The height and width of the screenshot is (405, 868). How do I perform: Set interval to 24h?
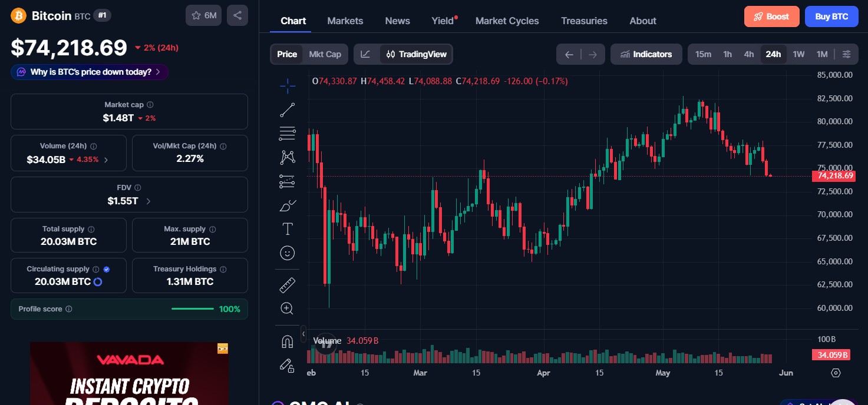[773, 54]
